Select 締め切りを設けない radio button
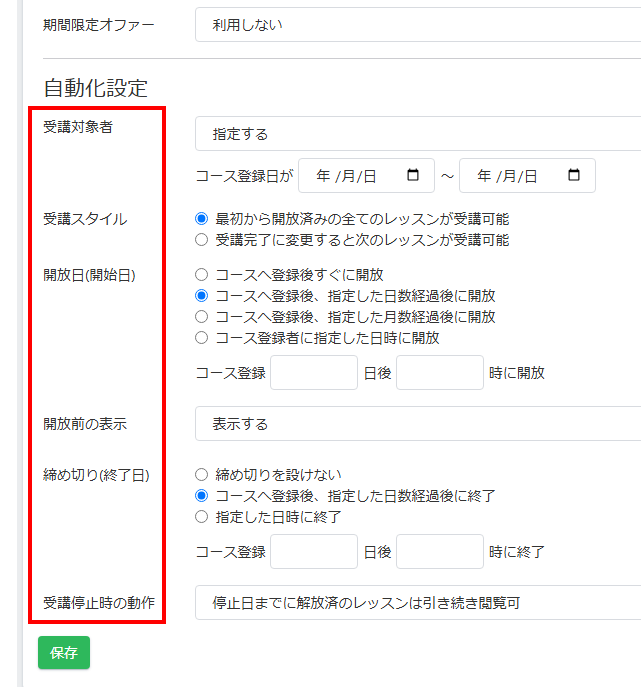This screenshot has height=687, width=641. coord(202,474)
